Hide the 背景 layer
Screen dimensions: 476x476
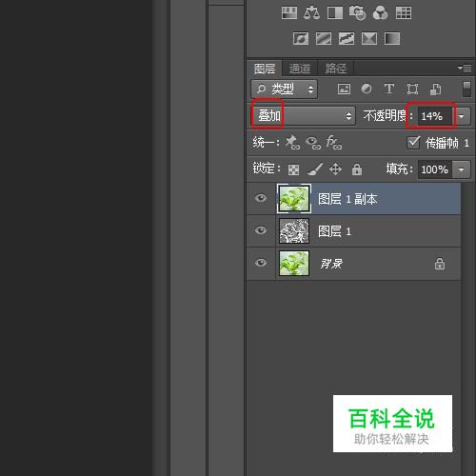261,263
